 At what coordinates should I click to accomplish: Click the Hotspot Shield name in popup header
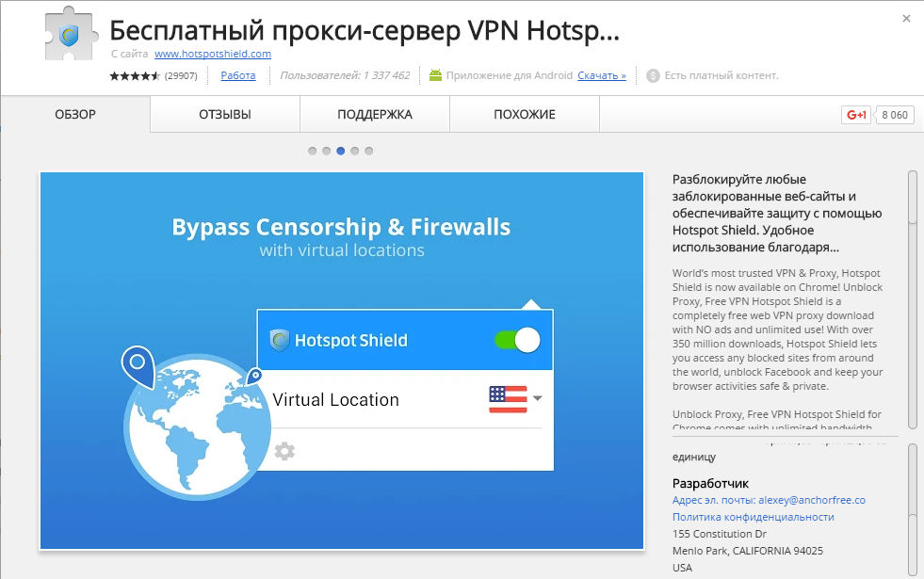350,341
